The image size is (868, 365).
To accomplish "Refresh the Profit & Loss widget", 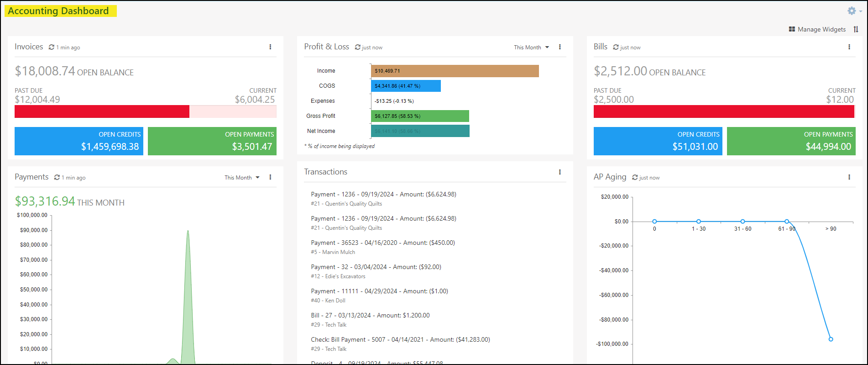I will pos(358,47).
